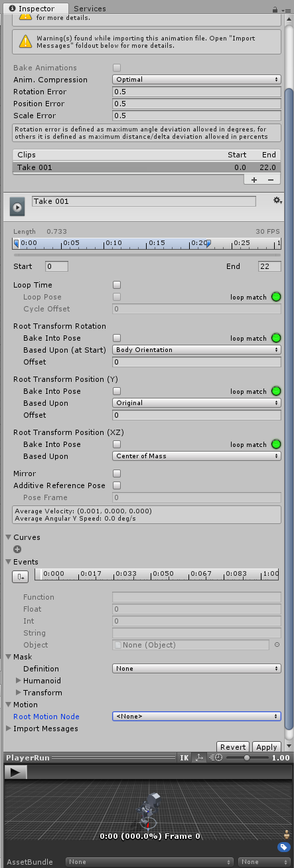Add a new animation curve
294x868 pixels.
[x=17, y=549]
